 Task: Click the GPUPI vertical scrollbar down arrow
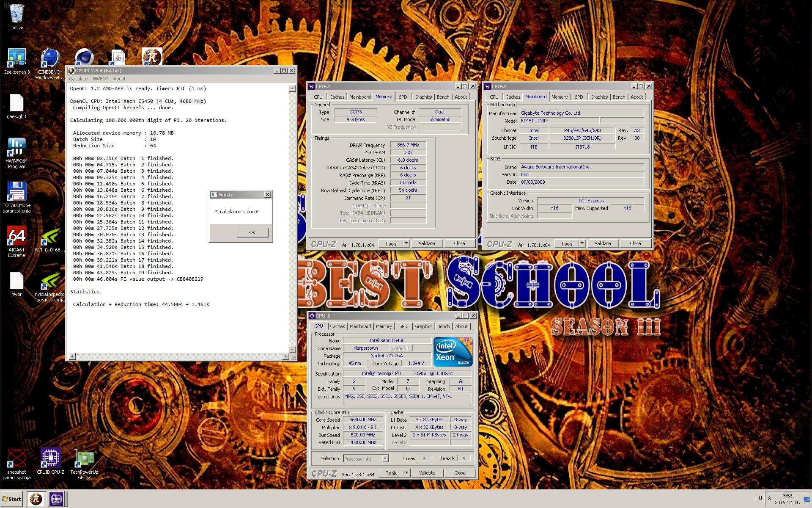(x=292, y=349)
